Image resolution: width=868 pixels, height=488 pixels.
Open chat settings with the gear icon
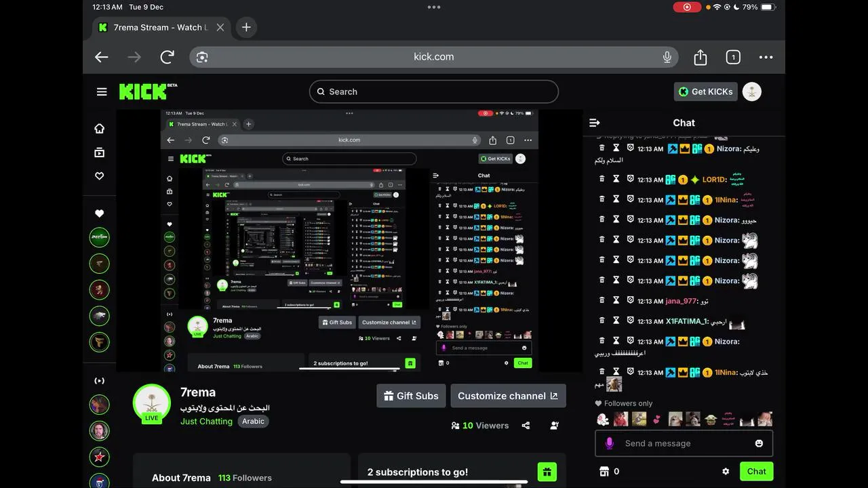coord(726,471)
